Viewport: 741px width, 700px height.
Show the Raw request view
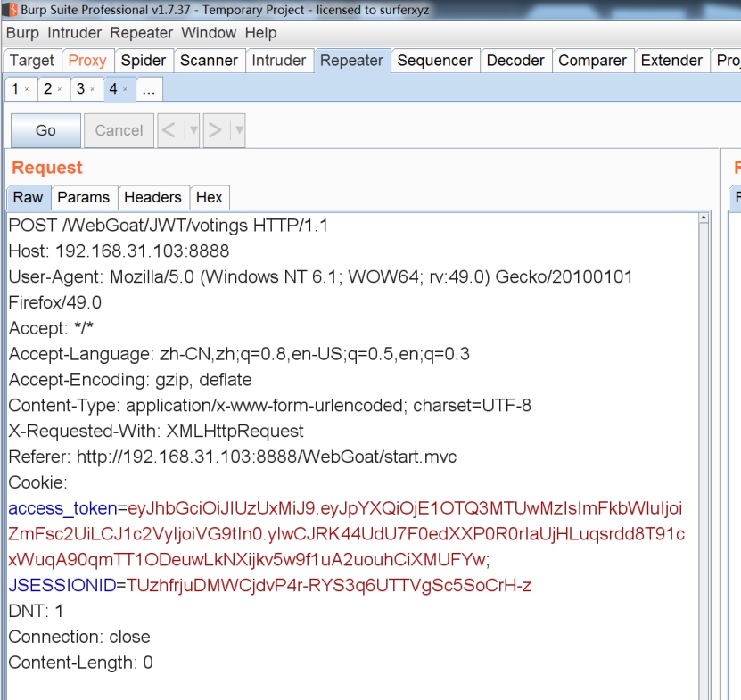(29, 198)
